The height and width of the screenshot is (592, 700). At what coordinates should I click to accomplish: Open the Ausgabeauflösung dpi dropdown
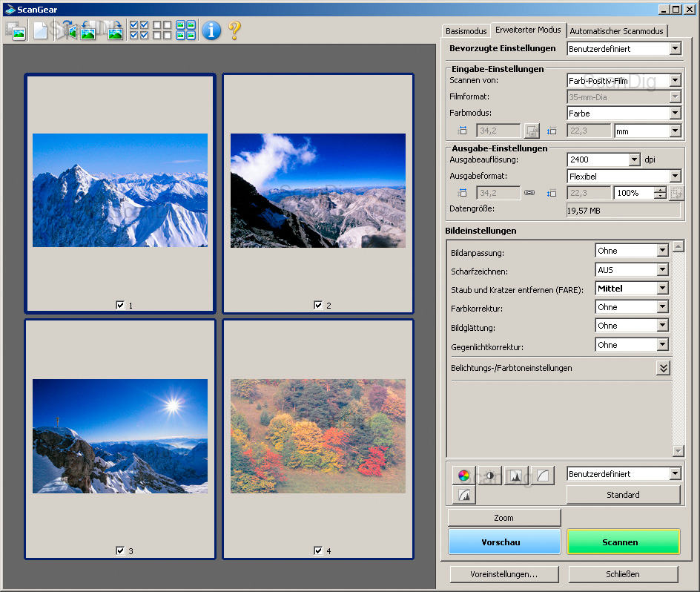coord(633,159)
